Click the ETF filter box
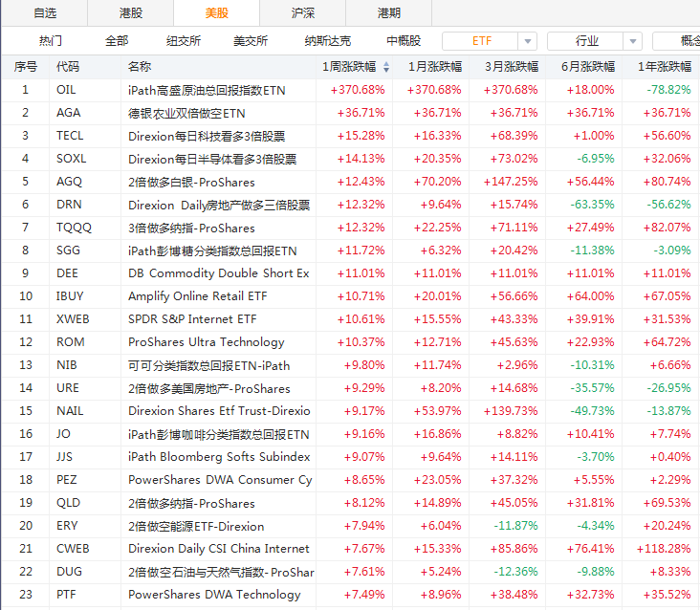700x610 pixels. point(481,41)
